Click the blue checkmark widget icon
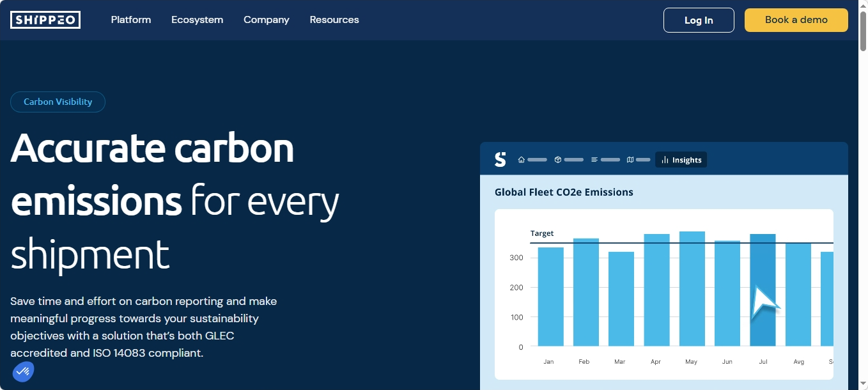The height and width of the screenshot is (390, 868). [x=23, y=371]
